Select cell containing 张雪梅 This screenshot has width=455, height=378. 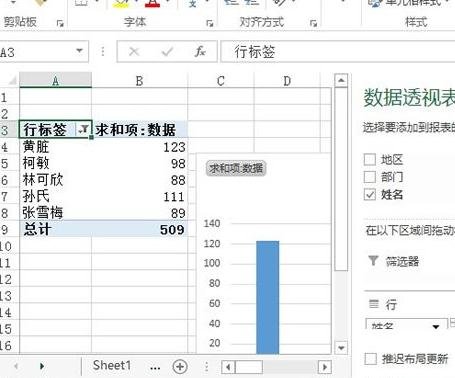coord(55,213)
